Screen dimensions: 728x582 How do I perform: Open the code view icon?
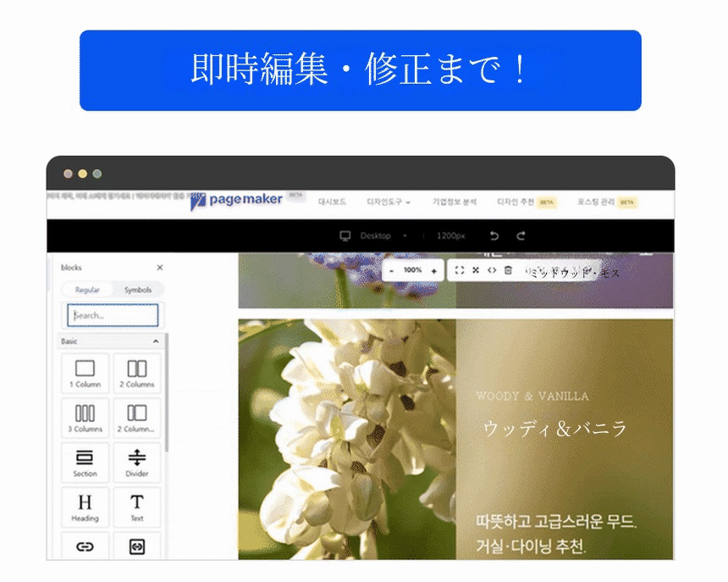click(492, 270)
